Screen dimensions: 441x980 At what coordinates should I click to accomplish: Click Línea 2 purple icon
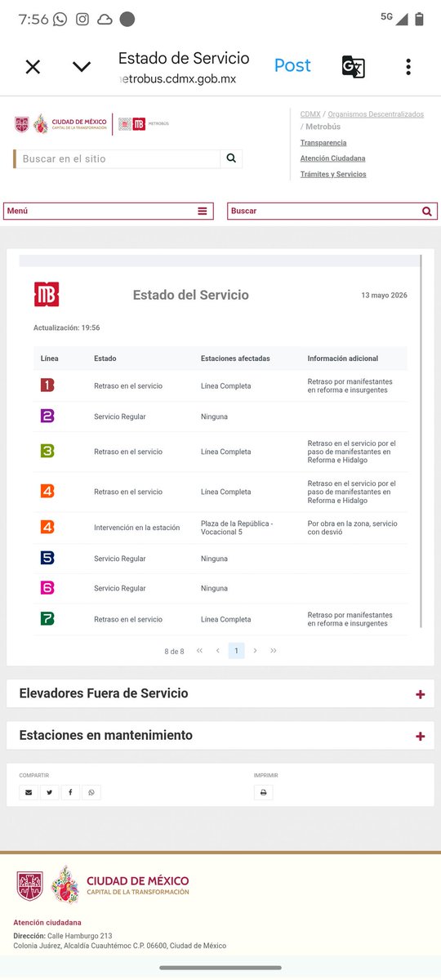47,416
